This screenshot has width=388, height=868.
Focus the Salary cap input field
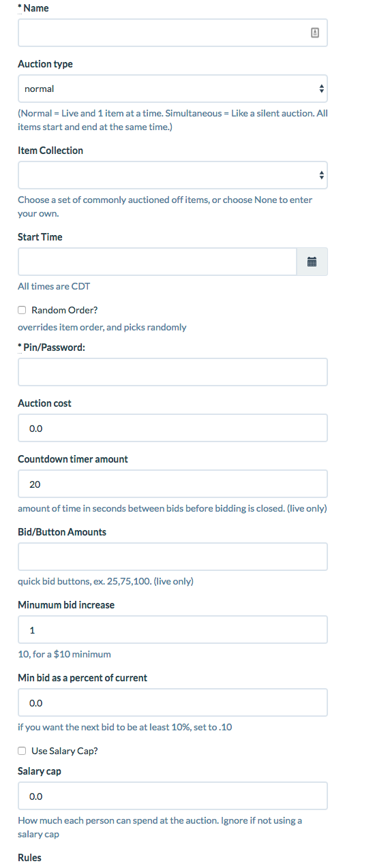coord(173,796)
